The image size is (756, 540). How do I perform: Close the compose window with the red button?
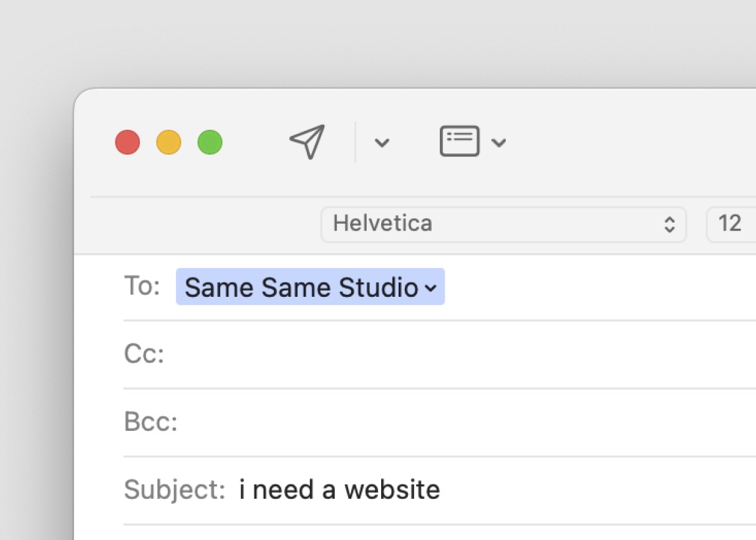coord(128,142)
